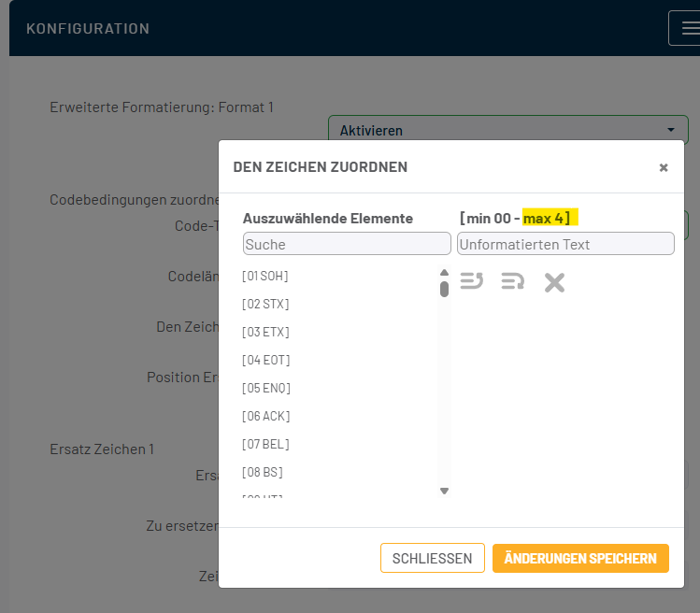Click ÄNDERUNGEN SPEICHERN to save changes
Image resolution: width=700 pixels, height=613 pixels.
[x=580, y=558]
